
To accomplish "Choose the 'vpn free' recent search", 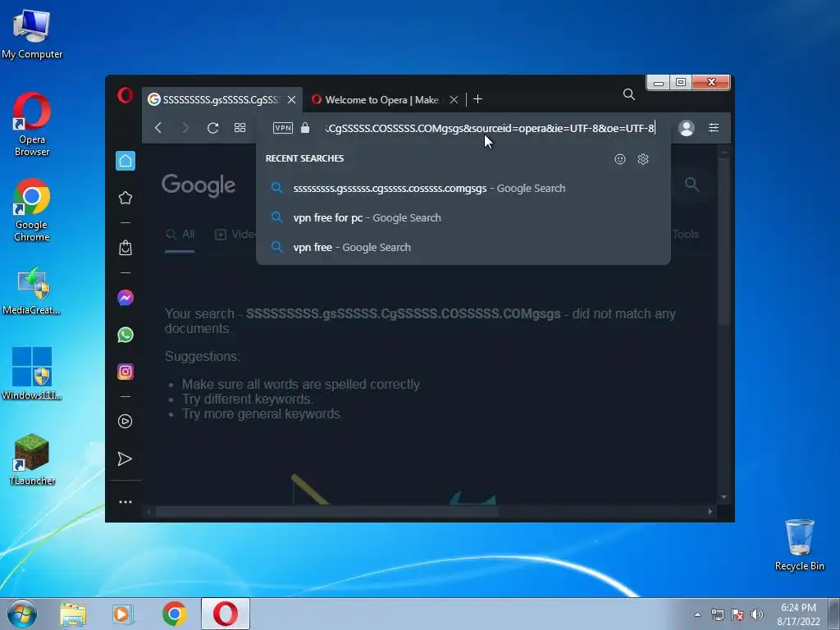I will [x=463, y=247].
